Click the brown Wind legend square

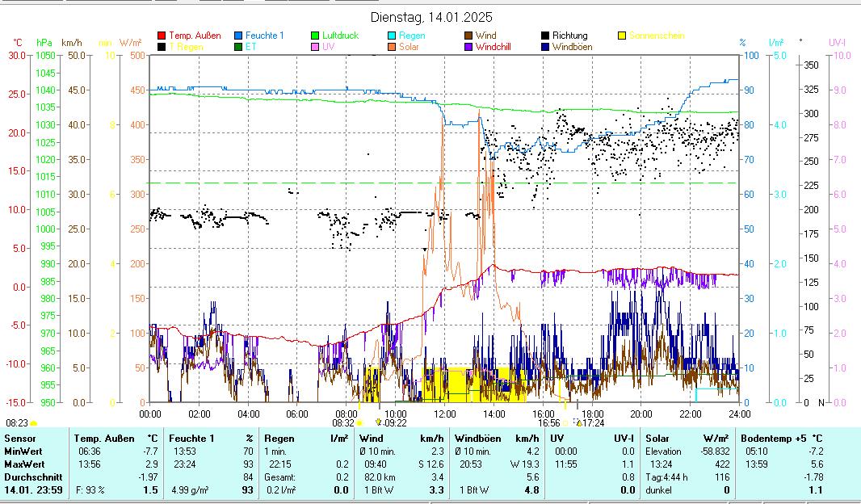point(468,36)
